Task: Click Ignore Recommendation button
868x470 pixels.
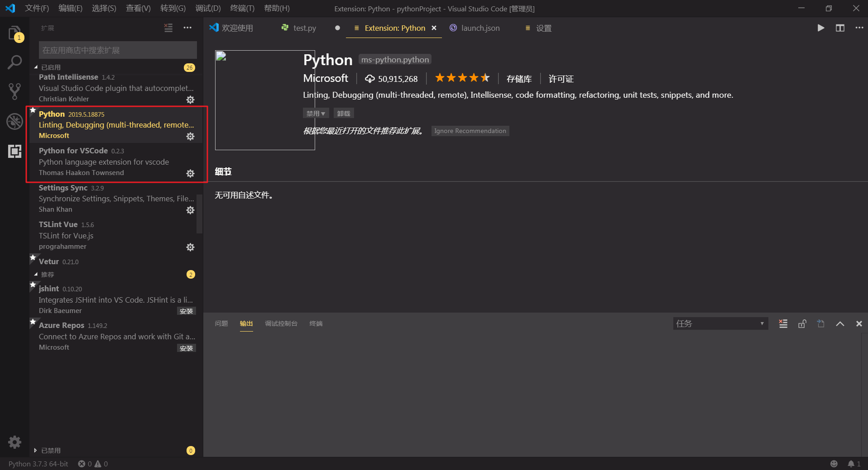Action: [x=470, y=131]
